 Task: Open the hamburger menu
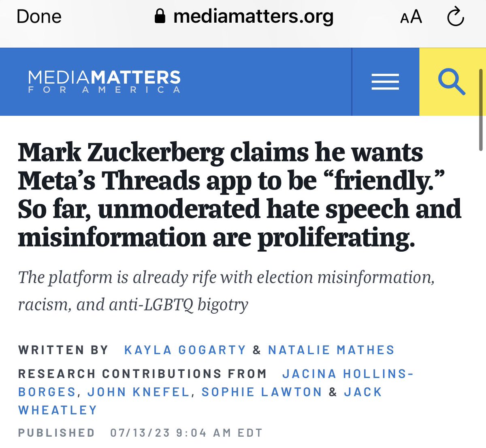click(x=385, y=82)
